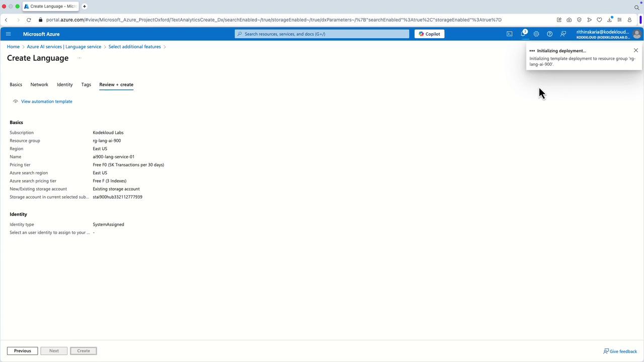Click the Free F0 pricing tier value
The image size is (644, 362).
128,165
